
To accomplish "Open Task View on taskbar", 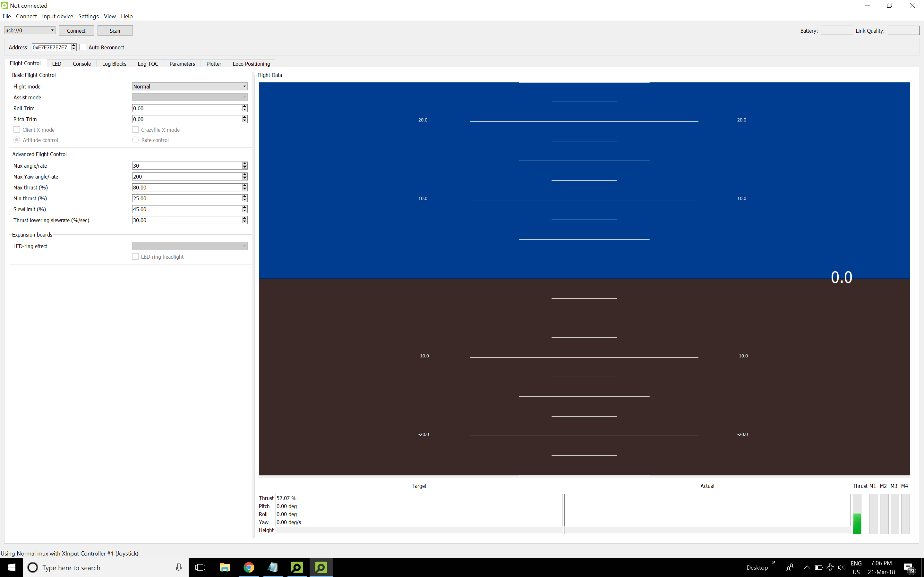I will click(x=200, y=567).
